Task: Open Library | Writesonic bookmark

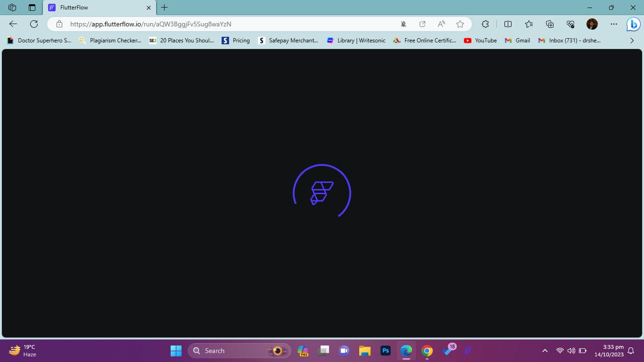Action: tap(356, 41)
